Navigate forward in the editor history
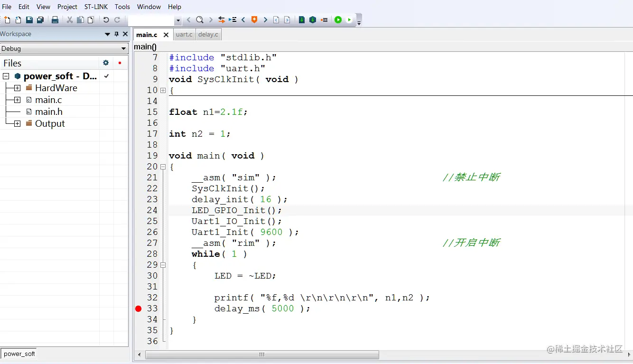This screenshot has height=364, width=633. [287, 20]
